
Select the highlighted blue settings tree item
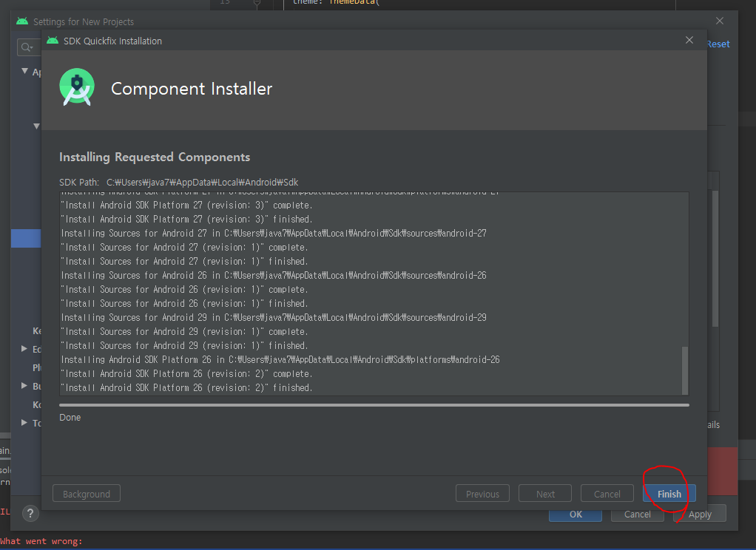(26, 239)
